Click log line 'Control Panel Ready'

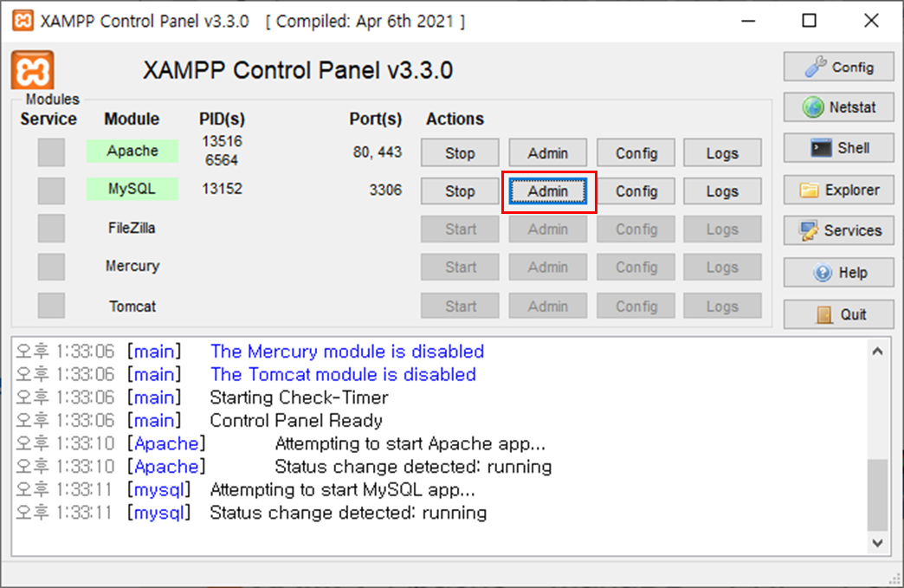[296, 421]
